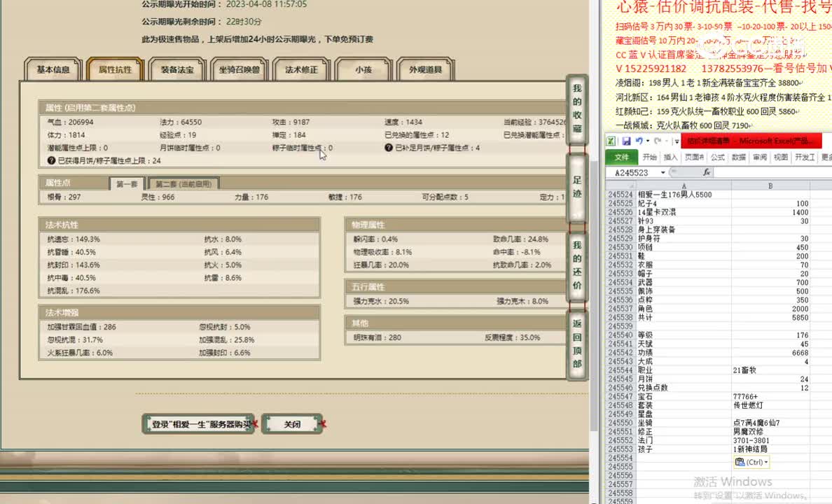Open the 文件 File tab in Excel

[x=621, y=157]
